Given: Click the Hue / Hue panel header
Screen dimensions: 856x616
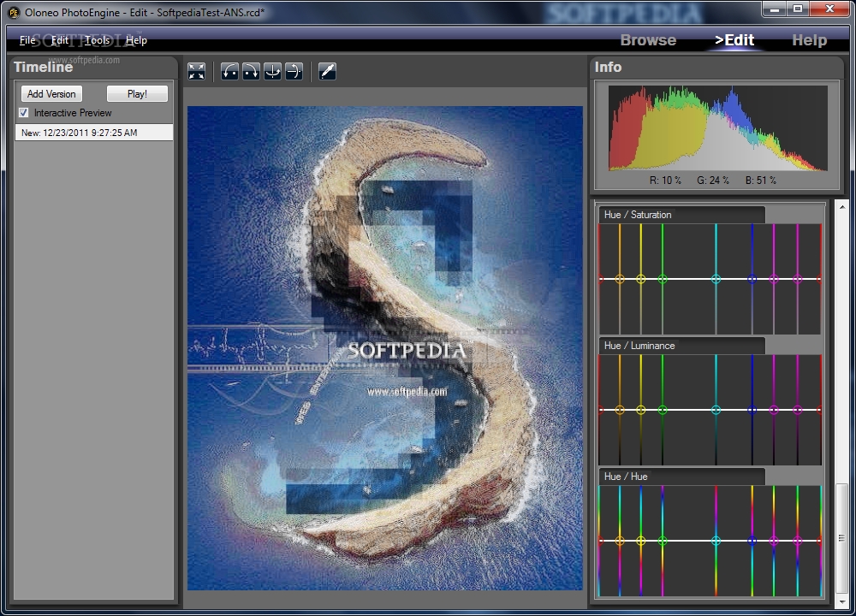Looking at the screenshot, I should pyautogui.click(x=682, y=477).
